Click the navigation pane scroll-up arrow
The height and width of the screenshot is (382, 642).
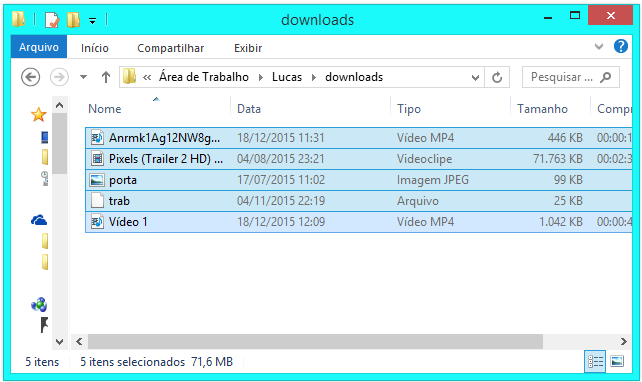[x=59, y=105]
